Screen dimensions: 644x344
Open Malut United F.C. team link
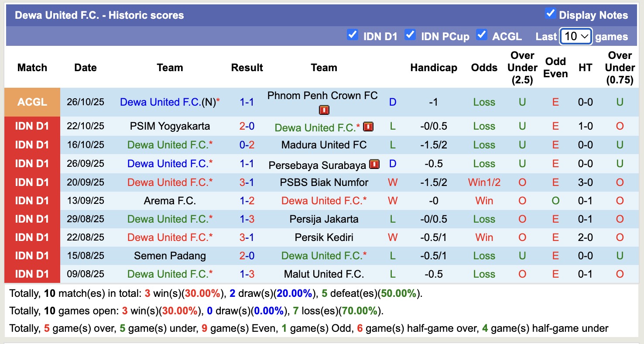324,274
